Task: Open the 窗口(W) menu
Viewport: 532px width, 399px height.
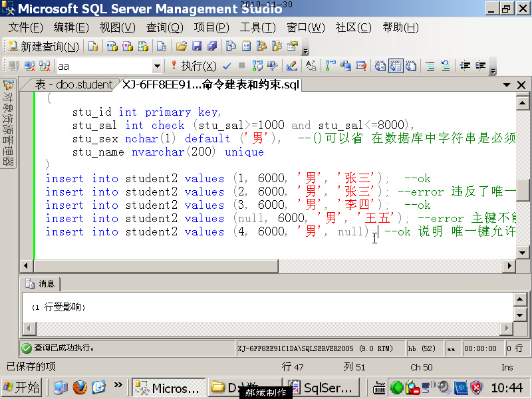Action: (305, 27)
